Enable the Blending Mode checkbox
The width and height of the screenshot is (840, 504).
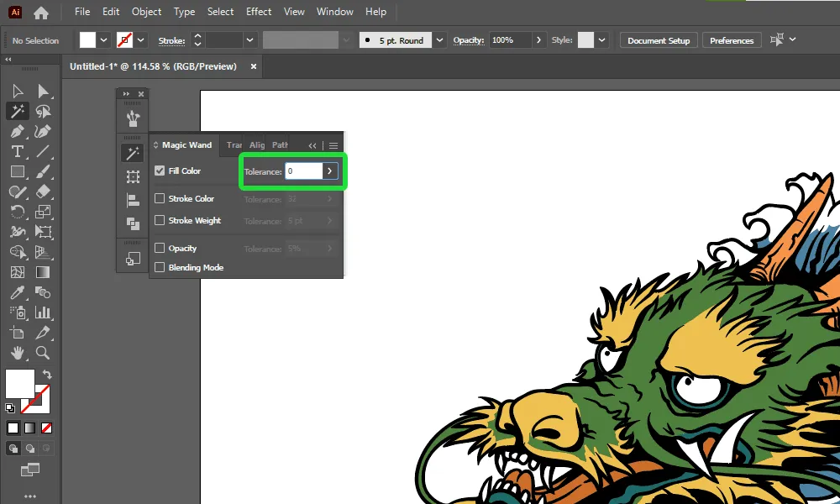160,267
